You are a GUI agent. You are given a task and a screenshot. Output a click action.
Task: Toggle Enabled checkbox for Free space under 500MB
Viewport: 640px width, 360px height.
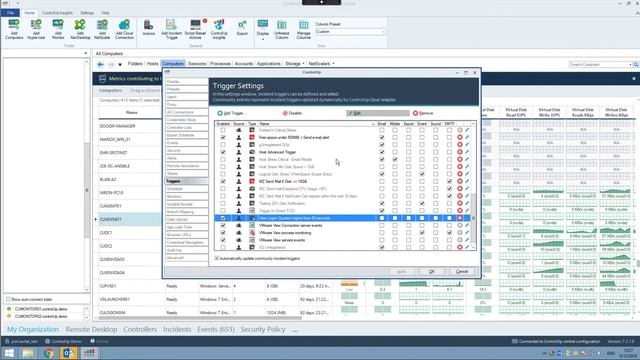223,138
